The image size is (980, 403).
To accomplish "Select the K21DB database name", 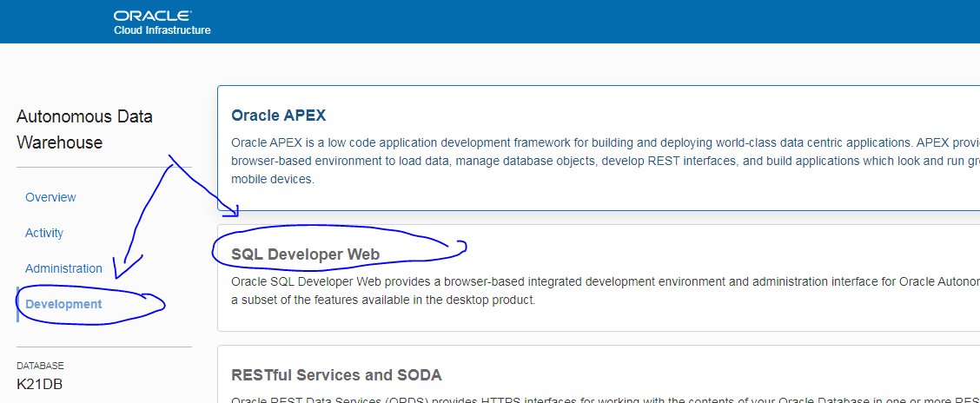I will click(x=39, y=384).
